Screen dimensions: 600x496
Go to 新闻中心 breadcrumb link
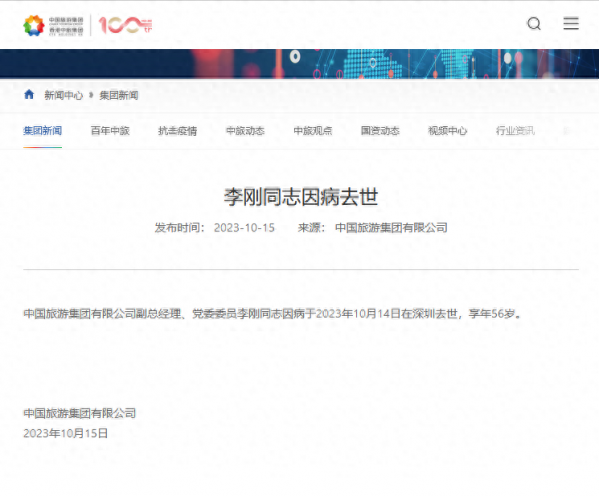[63, 96]
